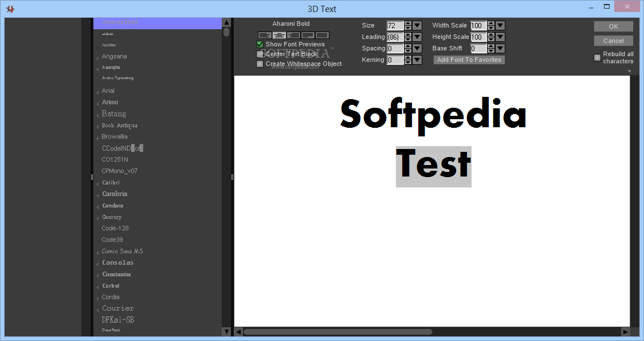Decrease Size with the down stepper arrow

tap(408, 28)
